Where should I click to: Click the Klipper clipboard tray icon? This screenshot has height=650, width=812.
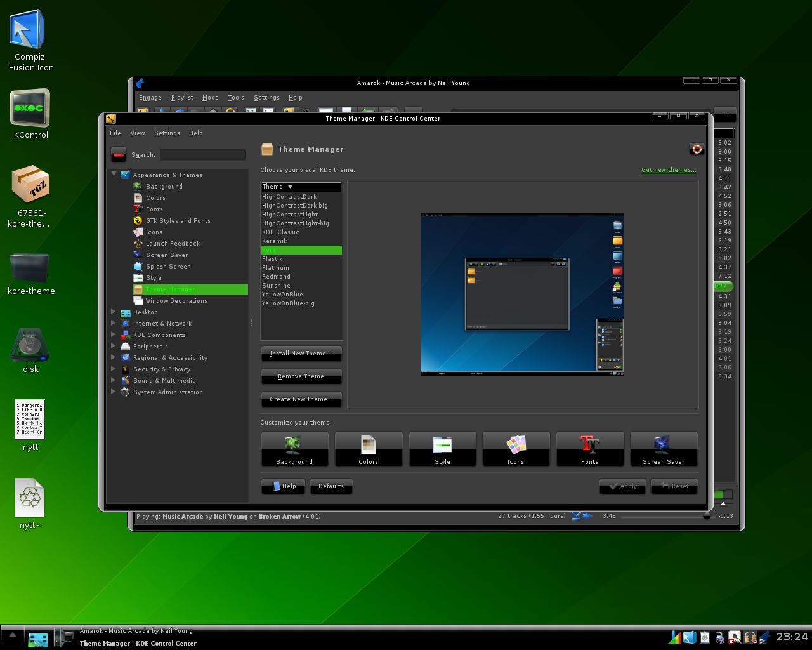click(x=704, y=637)
